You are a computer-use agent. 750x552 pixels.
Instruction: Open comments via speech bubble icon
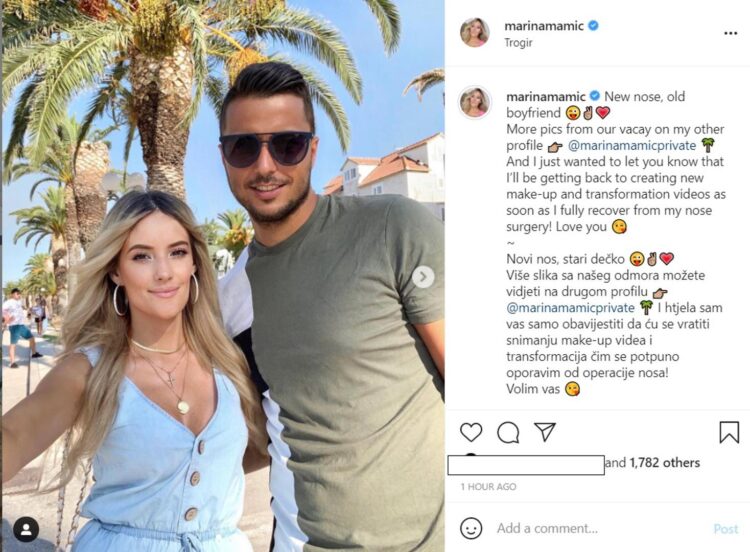(x=508, y=432)
